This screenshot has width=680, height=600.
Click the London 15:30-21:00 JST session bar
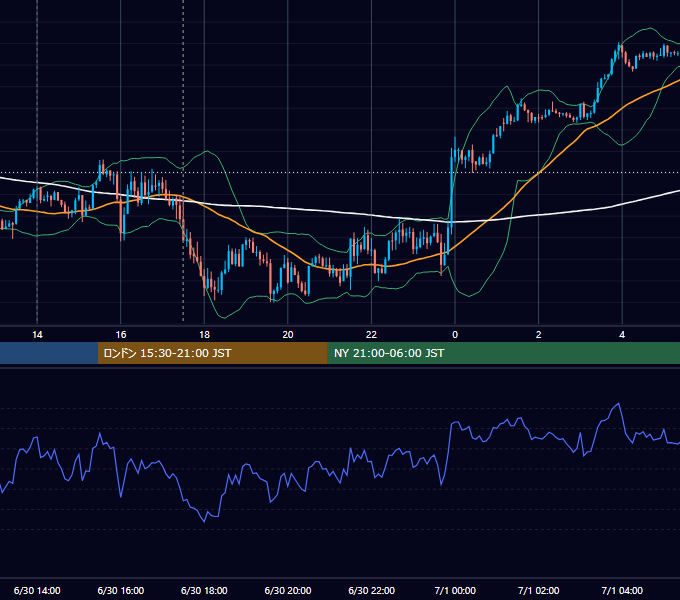click(212, 353)
